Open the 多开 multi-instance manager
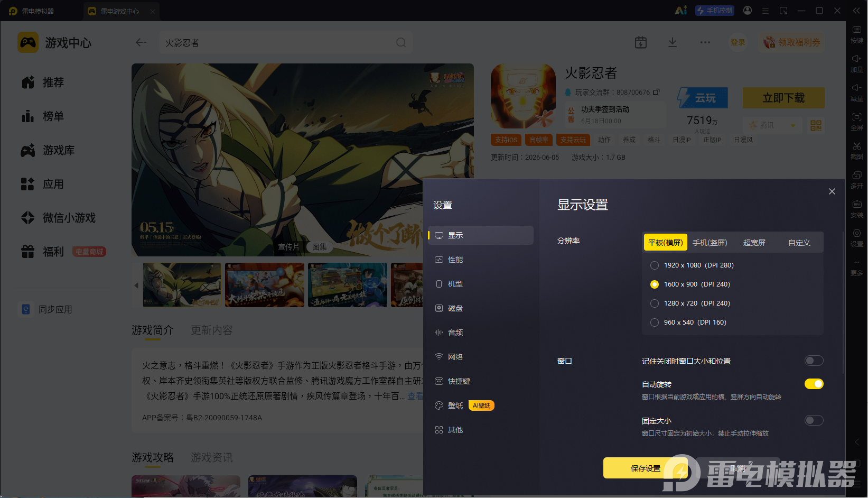 [x=857, y=180]
